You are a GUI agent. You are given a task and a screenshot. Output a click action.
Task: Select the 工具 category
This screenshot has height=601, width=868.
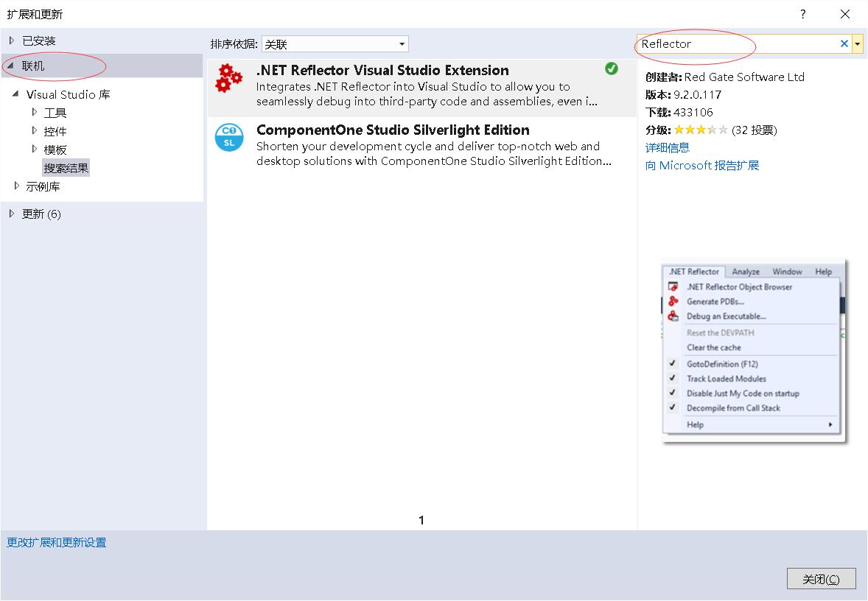(x=55, y=113)
